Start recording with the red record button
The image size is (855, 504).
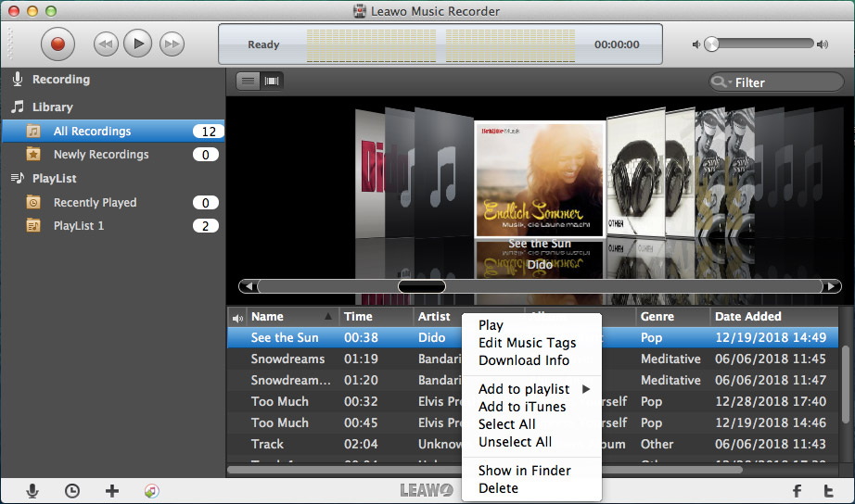57,44
